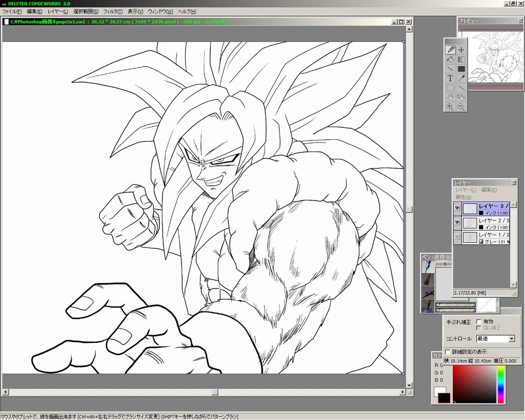Open the ウィンドウ(W) menu
Image resolution: width=525 pixels, height=420 pixels.
point(160,11)
